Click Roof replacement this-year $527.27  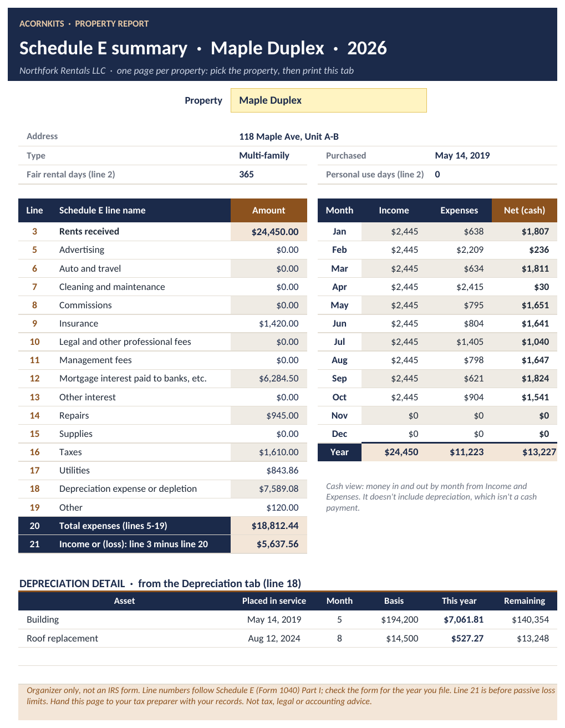467,638
